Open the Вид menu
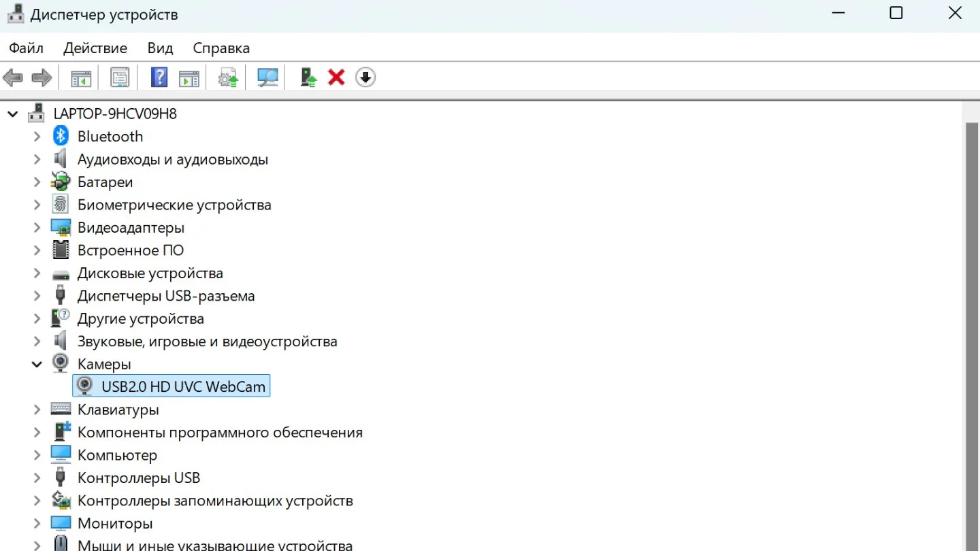Viewport: 980px width, 551px height. pyautogui.click(x=160, y=48)
